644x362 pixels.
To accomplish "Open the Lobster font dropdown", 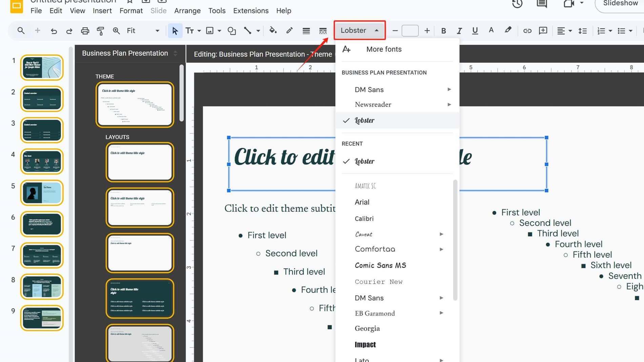I will [x=360, y=30].
